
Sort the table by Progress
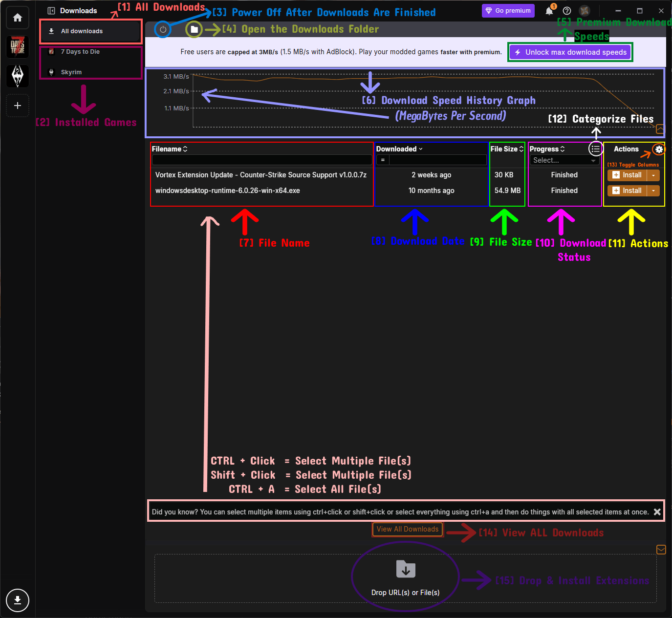pyautogui.click(x=547, y=149)
